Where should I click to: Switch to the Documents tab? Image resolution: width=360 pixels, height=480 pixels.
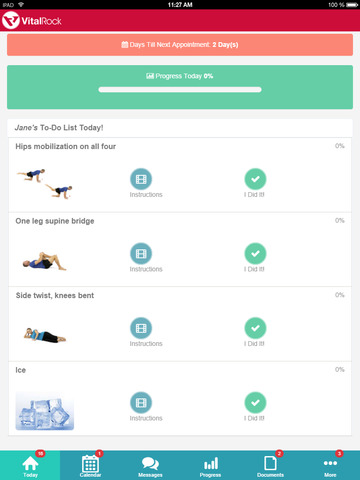[x=270, y=465]
